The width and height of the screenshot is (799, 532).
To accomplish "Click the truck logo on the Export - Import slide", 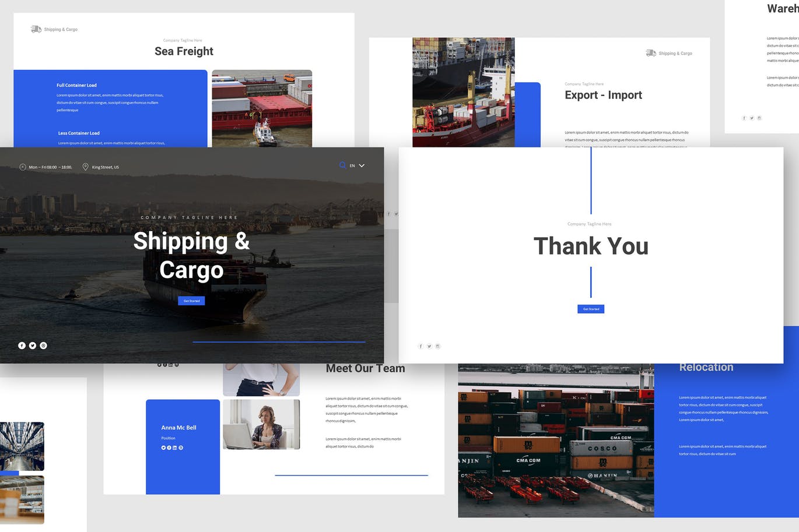I will pyautogui.click(x=651, y=53).
